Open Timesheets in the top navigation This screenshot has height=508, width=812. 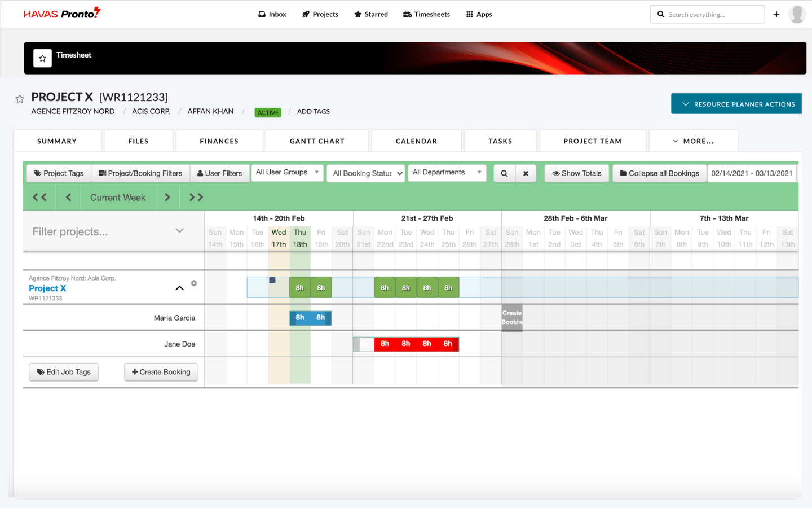(426, 14)
